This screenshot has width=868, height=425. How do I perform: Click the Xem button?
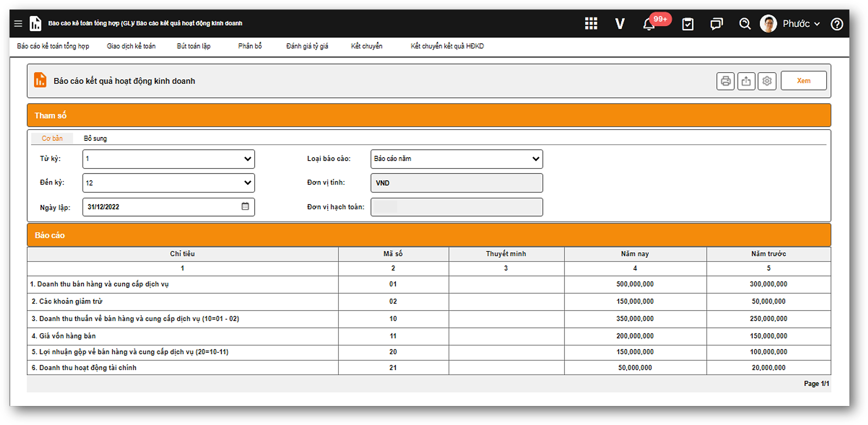pos(803,81)
